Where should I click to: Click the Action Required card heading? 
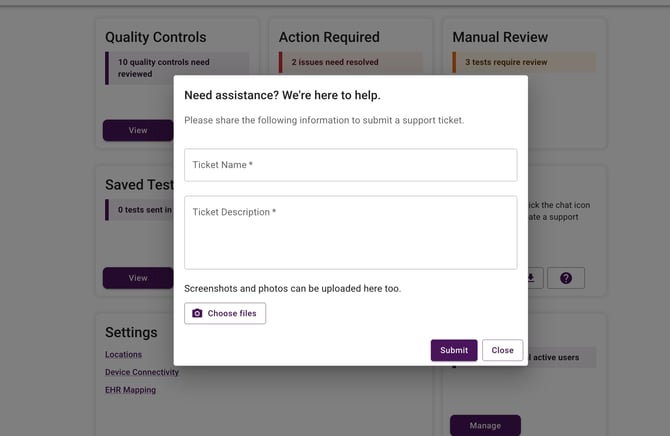tap(329, 37)
